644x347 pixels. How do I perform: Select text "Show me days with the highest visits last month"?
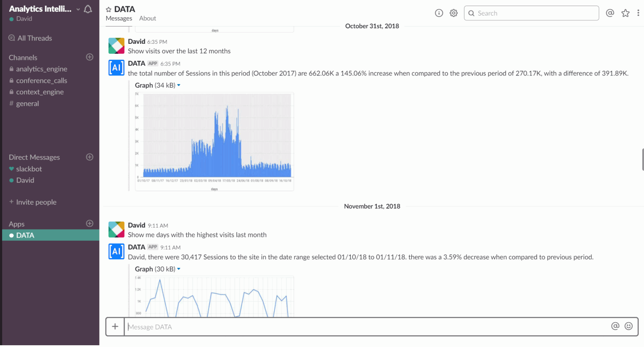click(x=197, y=235)
